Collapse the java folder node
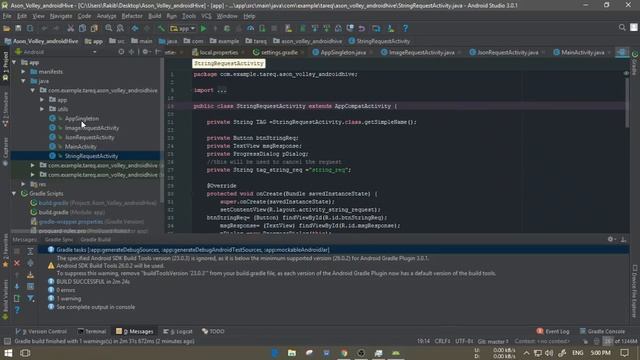 click(23, 81)
